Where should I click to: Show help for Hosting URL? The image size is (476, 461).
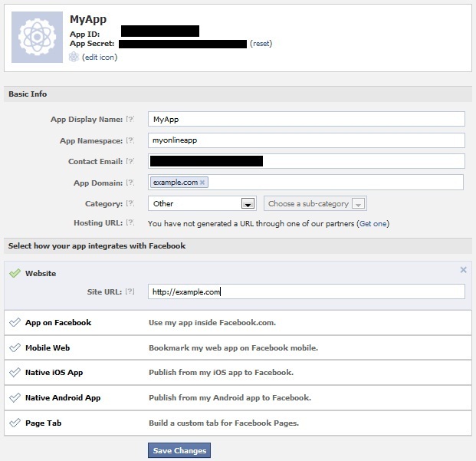[130, 222]
